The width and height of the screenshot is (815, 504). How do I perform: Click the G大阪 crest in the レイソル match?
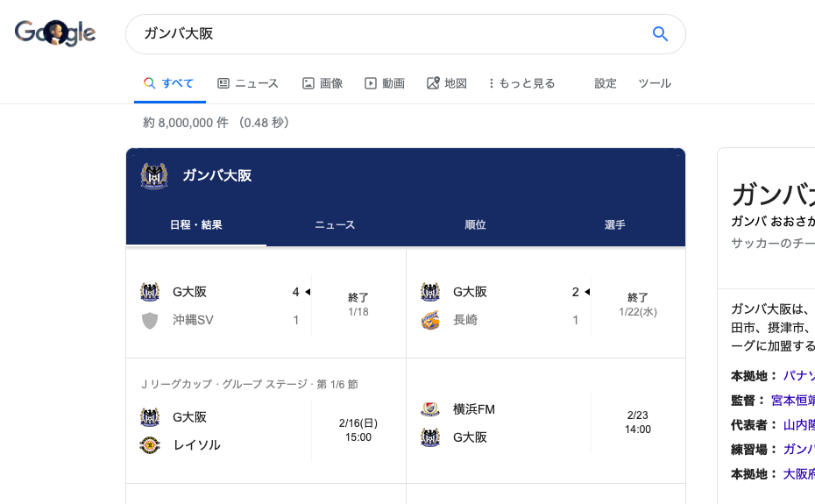pyautogui.click(x=150, y=417)
